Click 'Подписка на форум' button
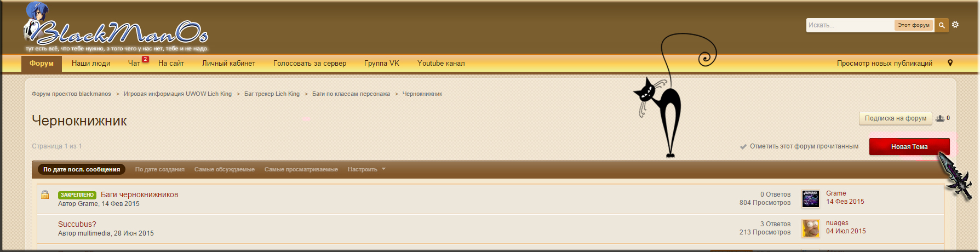The image size is (980, 252). (x=895, y=118)
